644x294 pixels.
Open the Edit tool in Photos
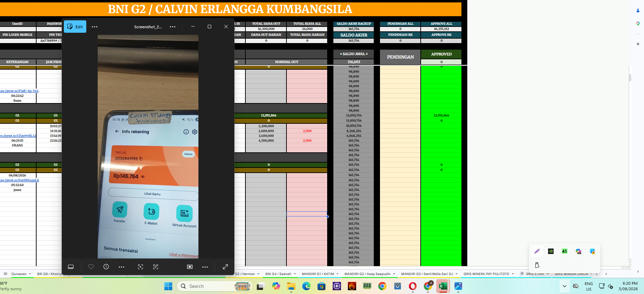pos(75,27)
